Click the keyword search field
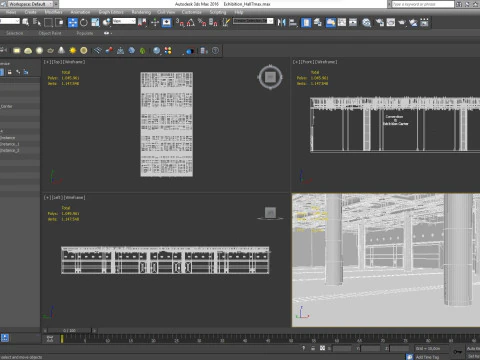This screenshot has height=360, width=480. pos(423,4)
